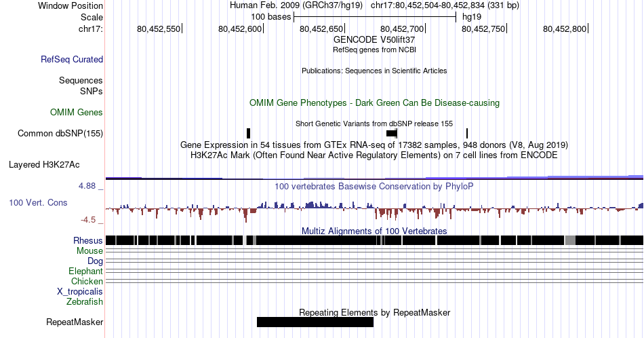Open the OMIM Genes track label
The image size is (644, 338).
point(77,112)
